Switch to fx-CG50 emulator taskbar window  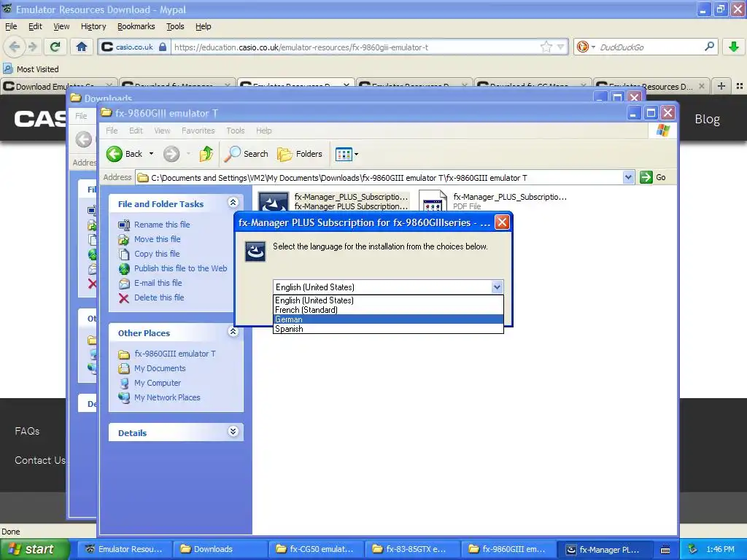[315, 549]
